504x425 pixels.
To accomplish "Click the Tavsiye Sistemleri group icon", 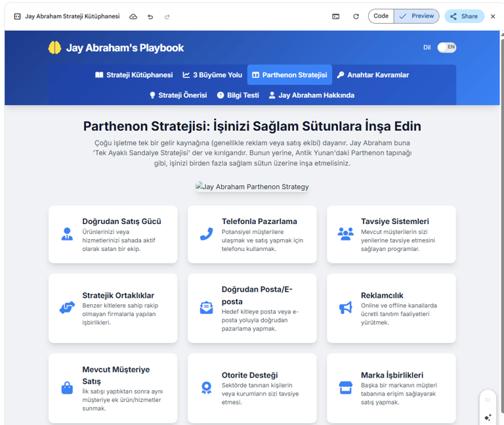I will 346,234.
